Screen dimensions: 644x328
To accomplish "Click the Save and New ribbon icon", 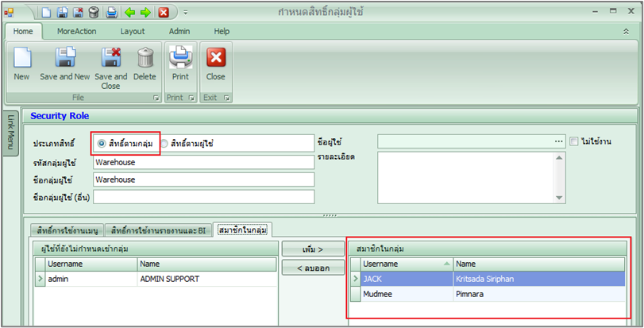I will [65, 58].
